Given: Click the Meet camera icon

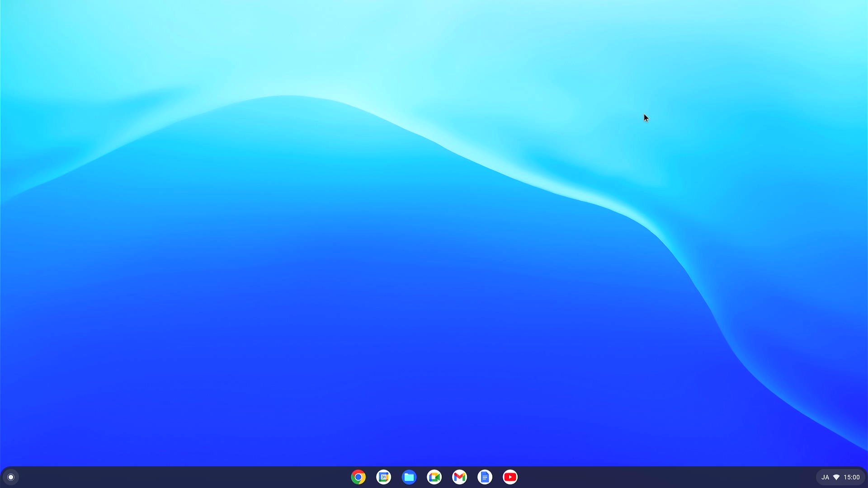Looking at the screenshot, I should coord(434,477).
